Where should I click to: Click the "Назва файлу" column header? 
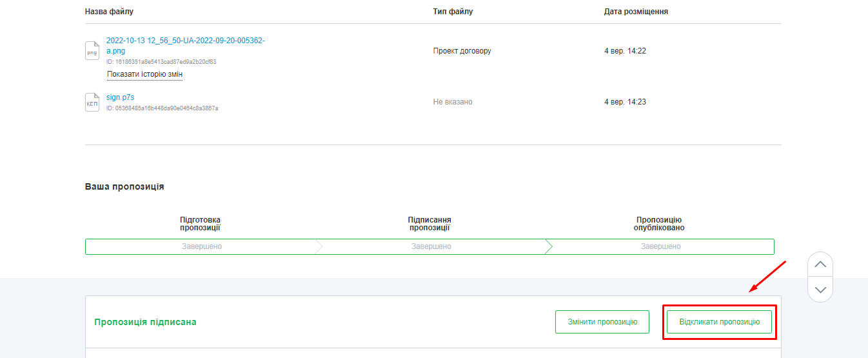110,12
